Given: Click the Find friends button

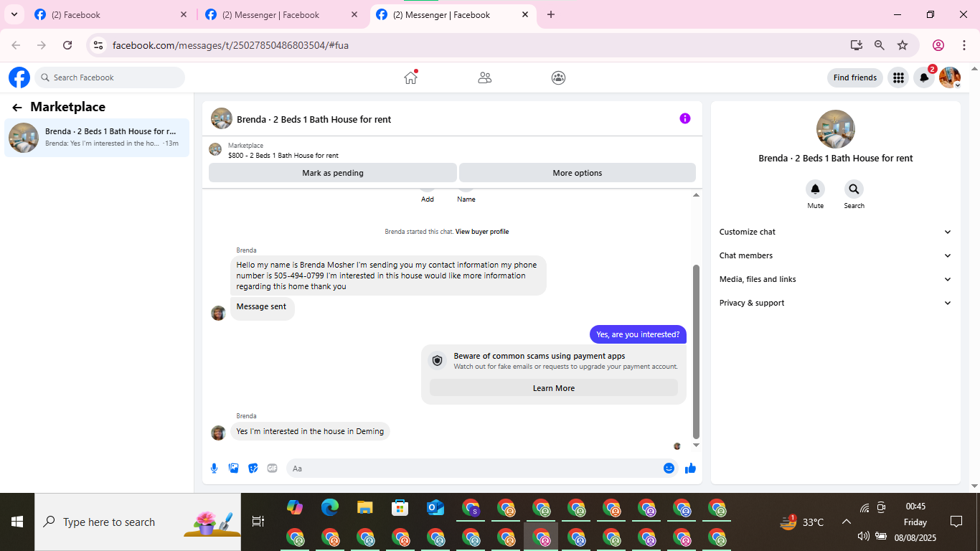Looking at the screenshot, I should [x=855, y=77].
